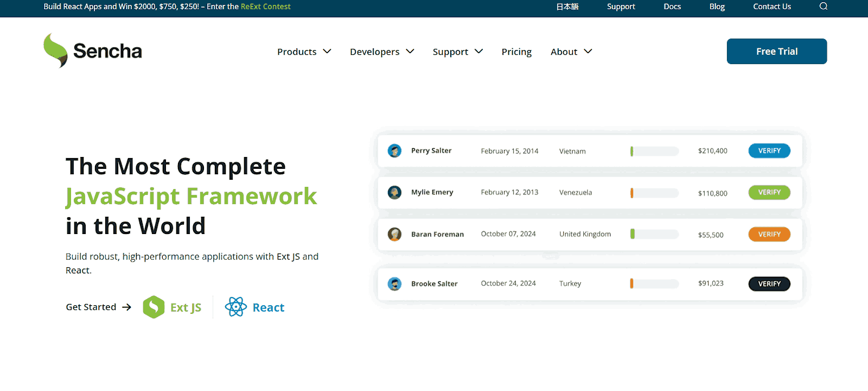Open the Contact Us link
This screenshot has width=868, height=391.
tap(772, 7)
